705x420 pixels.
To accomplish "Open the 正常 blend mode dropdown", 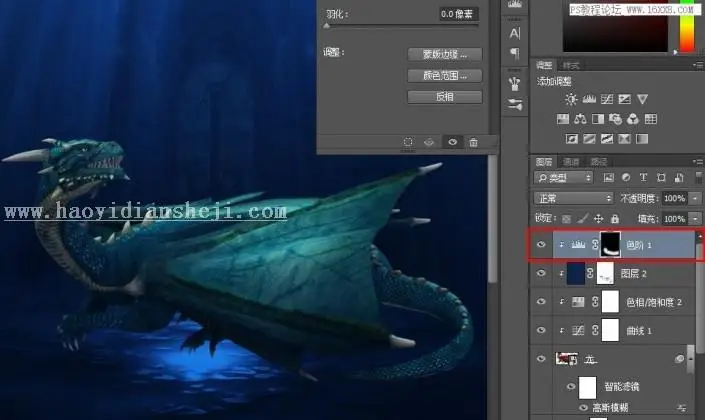I will [x=573, y=198].
